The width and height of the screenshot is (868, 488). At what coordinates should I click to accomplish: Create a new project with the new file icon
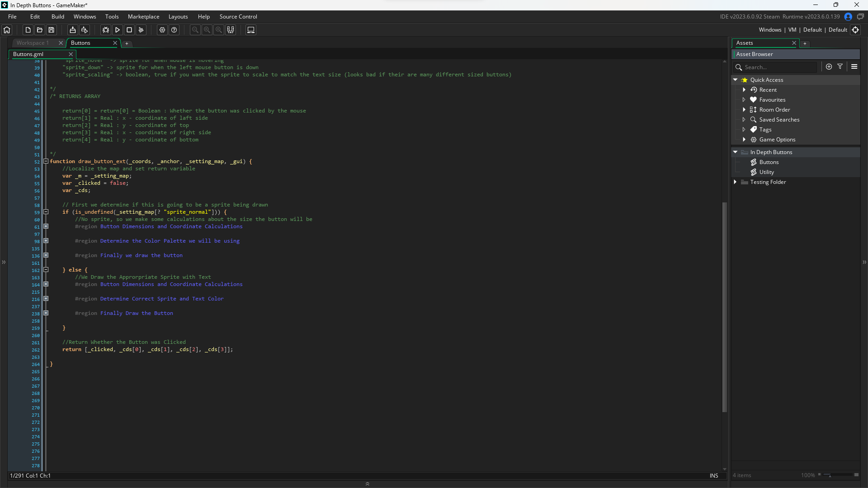point(28,30)
